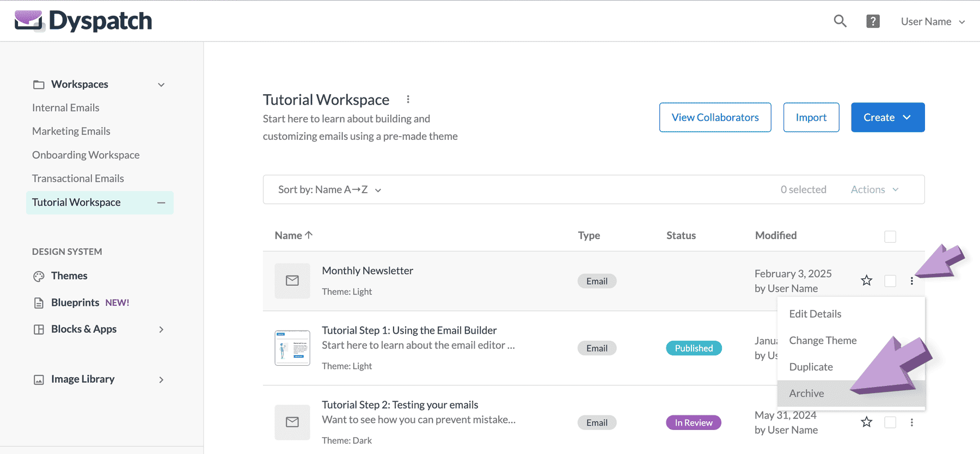Star the Tutorial Step 2 email
The width and height of the screenshot is (980, 454).
tap(867, 422)
